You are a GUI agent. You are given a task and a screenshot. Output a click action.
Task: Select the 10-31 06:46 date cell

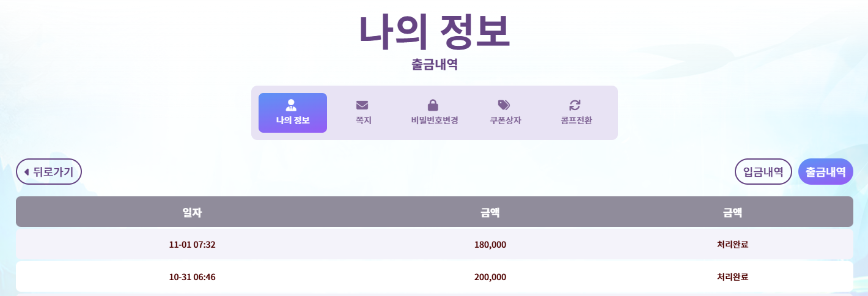[x=192, y=277]
